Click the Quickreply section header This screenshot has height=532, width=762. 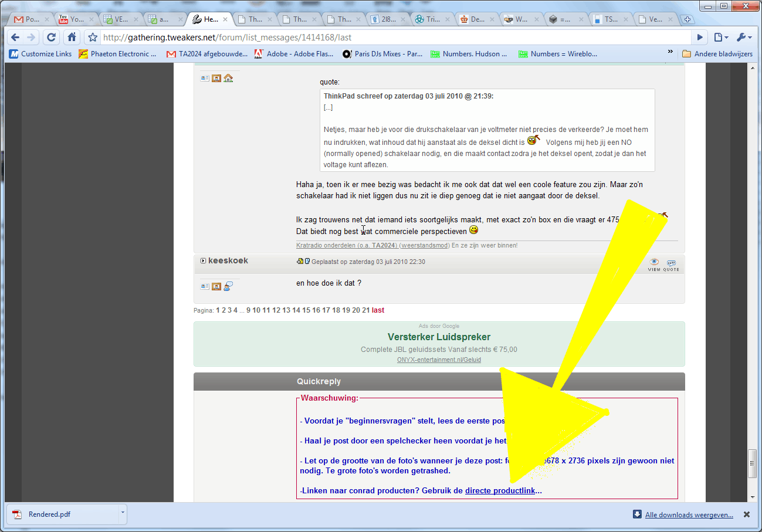tap(439, 381)
